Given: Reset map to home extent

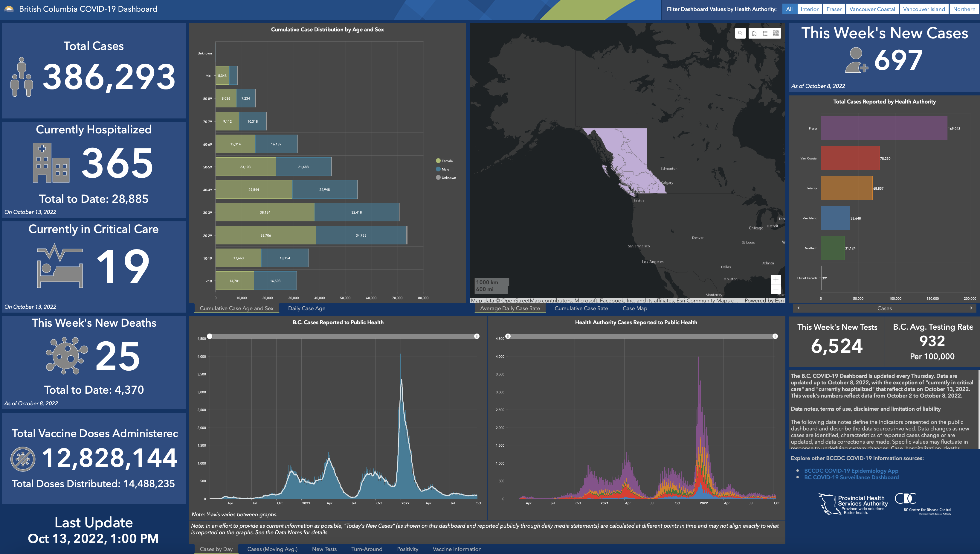Looking at the screenshot, I should (x=754, y=33).
